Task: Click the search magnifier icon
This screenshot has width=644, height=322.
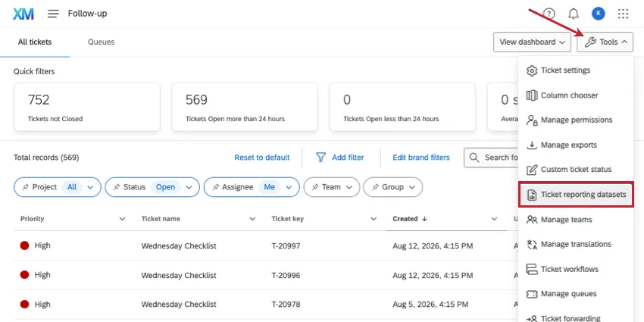Action: point(474,158)
